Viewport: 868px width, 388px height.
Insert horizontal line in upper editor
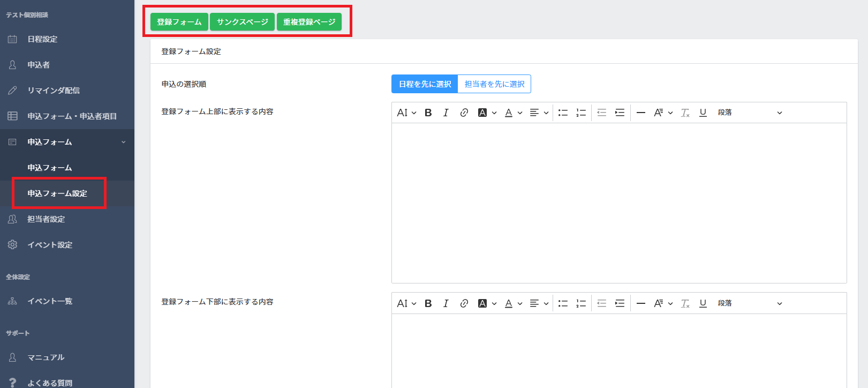640,113
